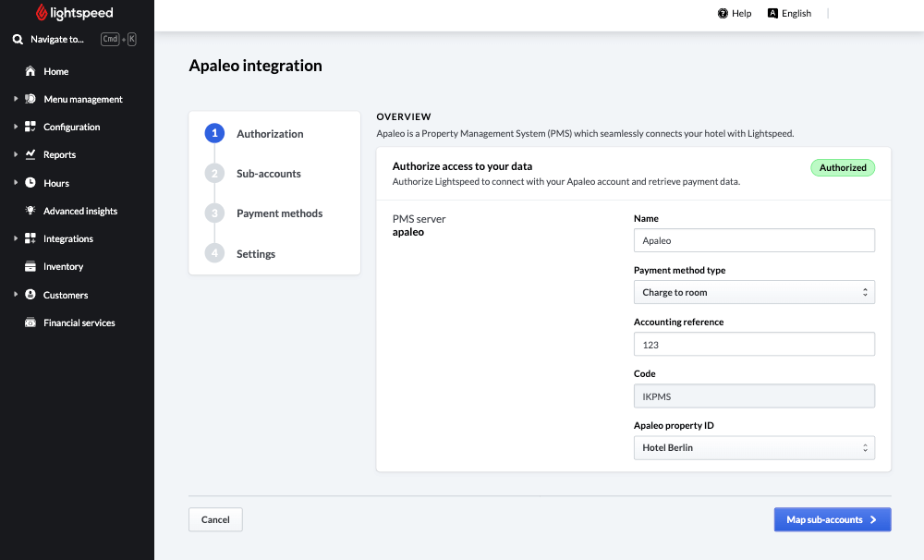924x560 pixels.
Task: Click the Configuration grid icon
Action: pos(30,127)
